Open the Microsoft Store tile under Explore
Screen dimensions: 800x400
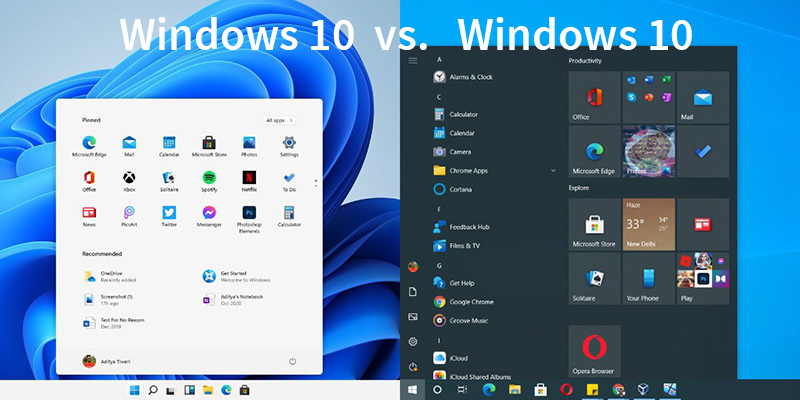594,224
